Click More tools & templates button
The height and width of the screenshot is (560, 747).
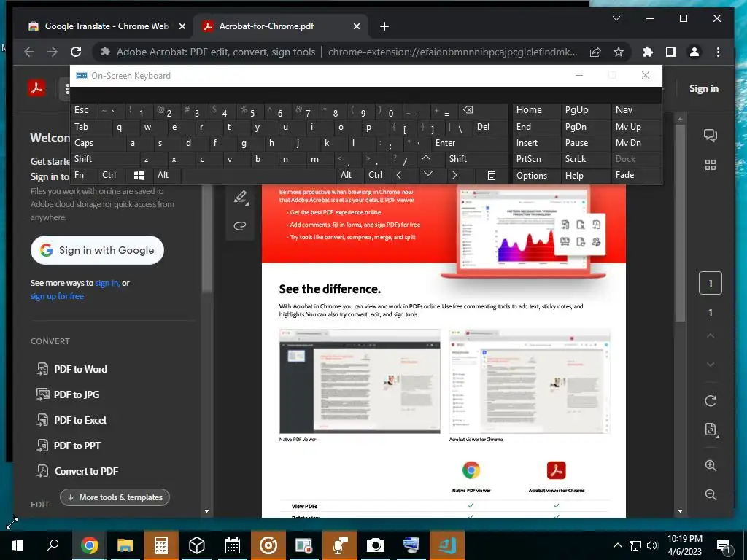115,497
